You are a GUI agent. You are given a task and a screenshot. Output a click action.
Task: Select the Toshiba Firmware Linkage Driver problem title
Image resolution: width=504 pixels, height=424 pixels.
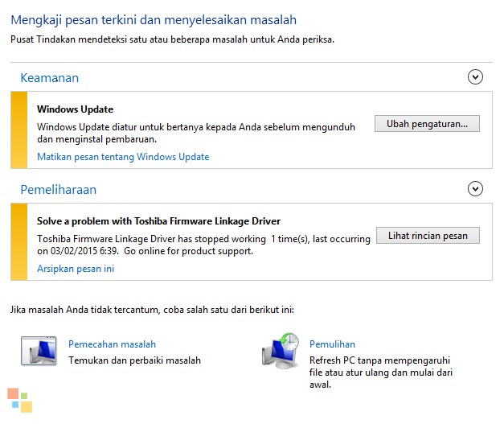(159, 221)
